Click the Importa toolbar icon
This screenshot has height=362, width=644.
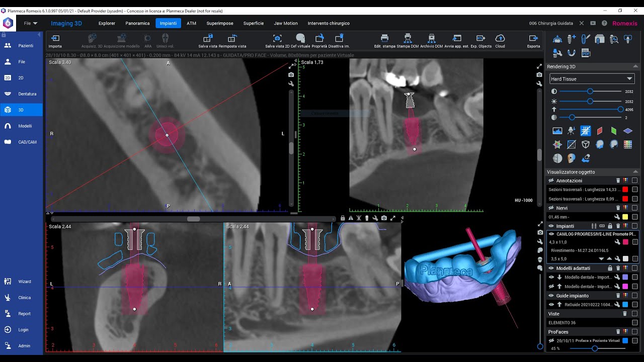(x=55, y=38)
